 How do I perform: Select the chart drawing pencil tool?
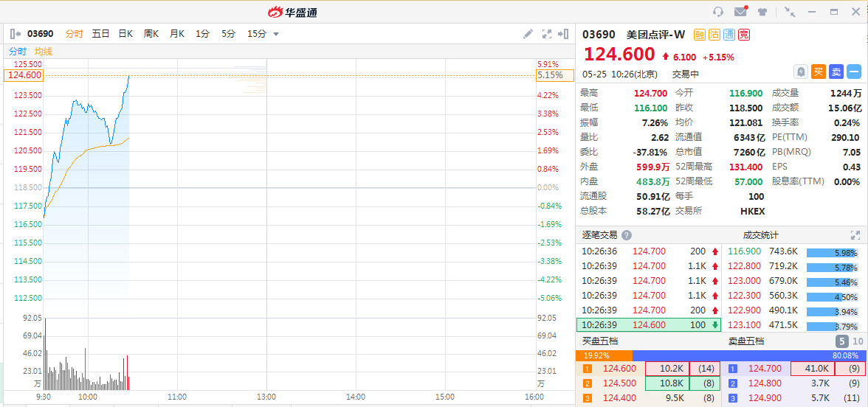(x=528, y=34)
